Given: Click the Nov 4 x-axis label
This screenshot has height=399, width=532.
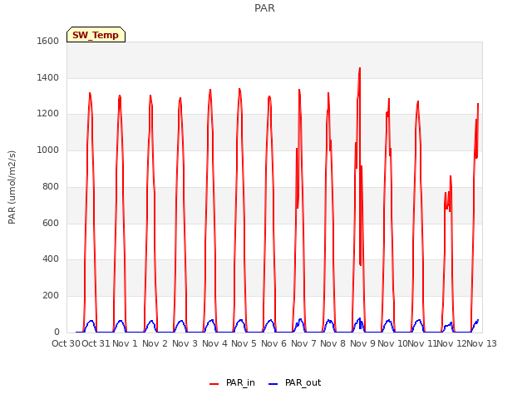Looking at the screenshot, I should pyautogui.click(x=214, y=343).
